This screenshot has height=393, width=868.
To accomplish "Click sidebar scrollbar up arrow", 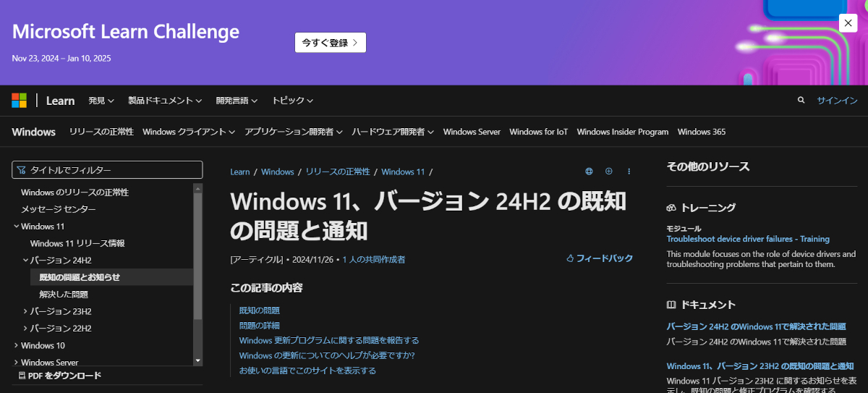I will pyautogui.click(x=197, y=188).
